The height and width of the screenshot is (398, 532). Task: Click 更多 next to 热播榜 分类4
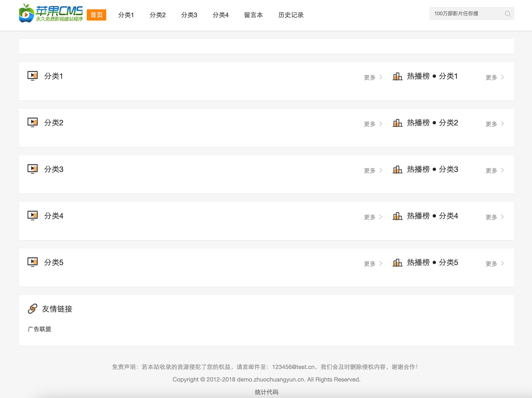(495, 217)
